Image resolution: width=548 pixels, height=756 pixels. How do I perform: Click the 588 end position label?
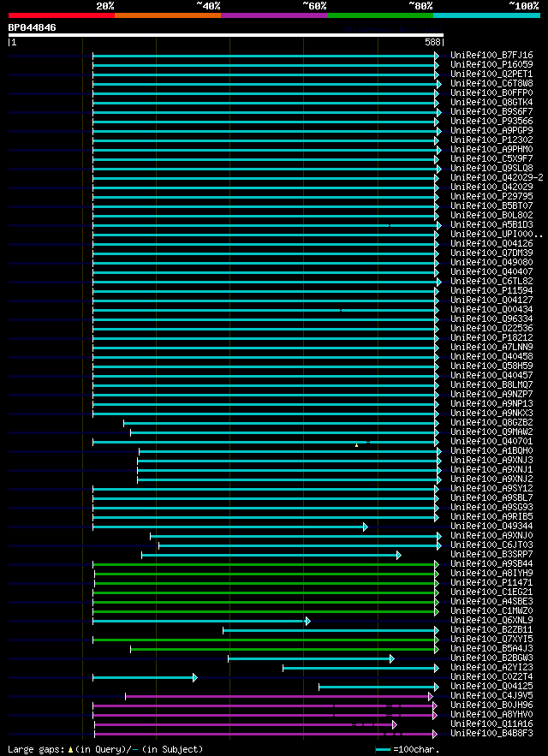click(432, 43)
